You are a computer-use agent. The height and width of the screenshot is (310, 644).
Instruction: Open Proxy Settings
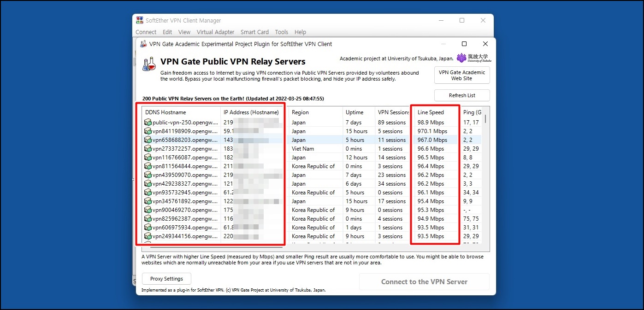(166, 279)
